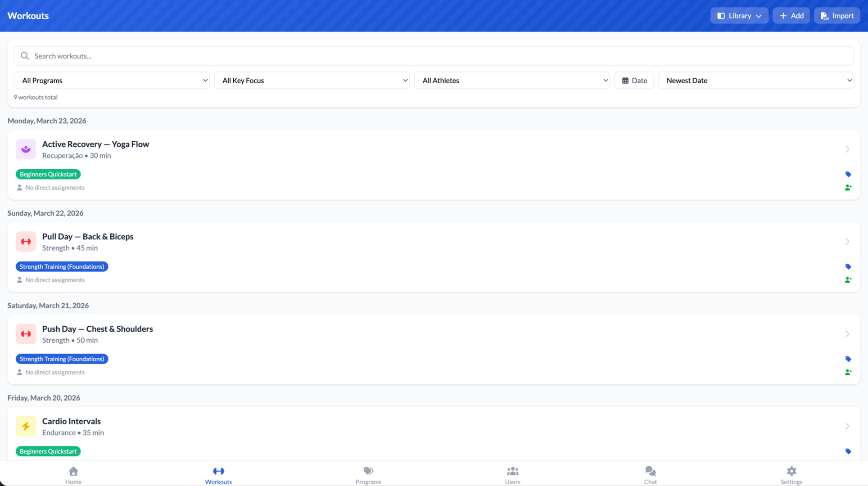This screenshot has width=868, height=486.
Task: Change sorting via Newest Date dropdown
Action: tap(755, 80)
